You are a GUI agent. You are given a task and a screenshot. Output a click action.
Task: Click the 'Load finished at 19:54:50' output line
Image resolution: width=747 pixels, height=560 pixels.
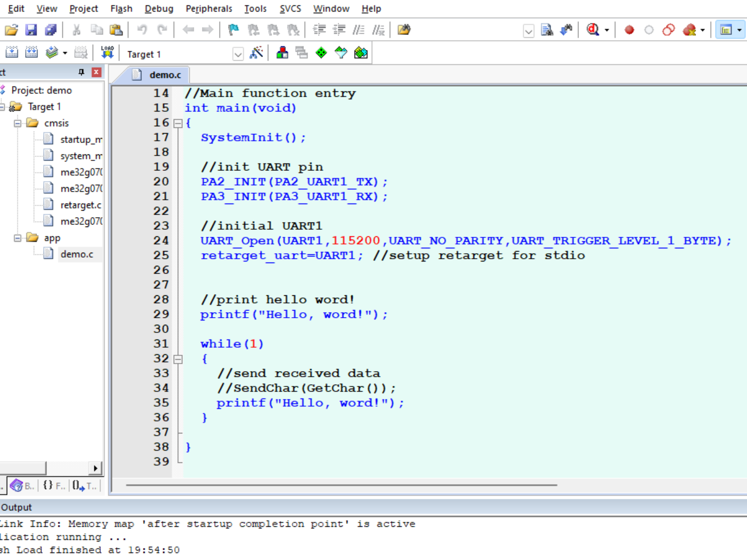[x=89, y=550]
